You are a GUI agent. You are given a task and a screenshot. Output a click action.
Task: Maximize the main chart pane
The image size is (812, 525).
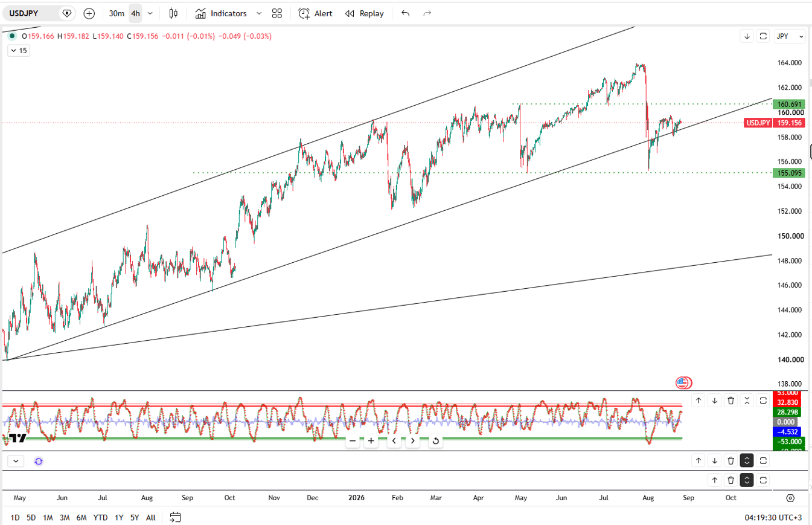pos(763,36)
